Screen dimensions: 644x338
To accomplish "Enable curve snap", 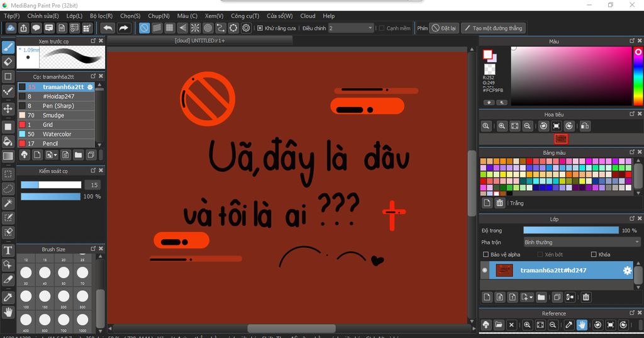I will 221,28.
